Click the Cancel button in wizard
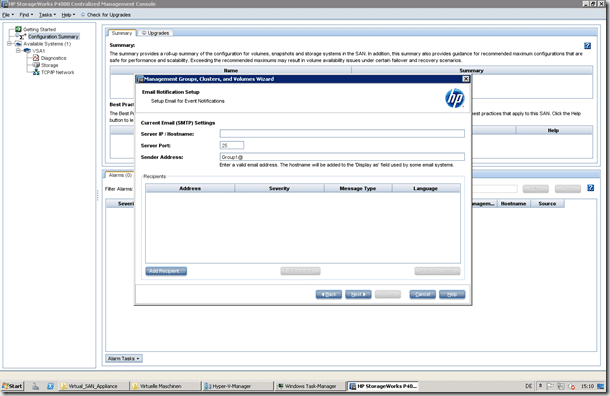 [422, 294]
